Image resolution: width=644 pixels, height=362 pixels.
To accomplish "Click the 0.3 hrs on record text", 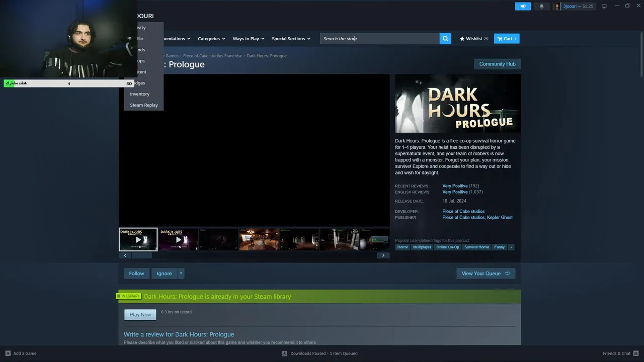I will coord(176,312).
